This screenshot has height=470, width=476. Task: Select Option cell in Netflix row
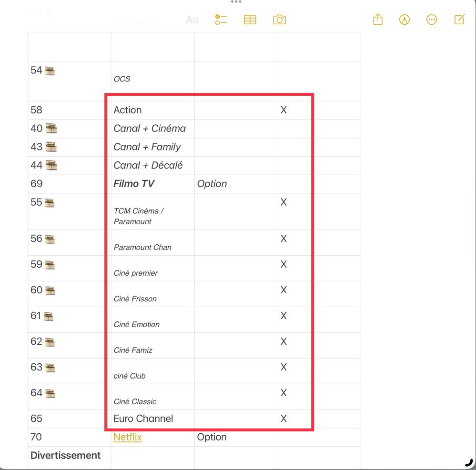(236, 437)
